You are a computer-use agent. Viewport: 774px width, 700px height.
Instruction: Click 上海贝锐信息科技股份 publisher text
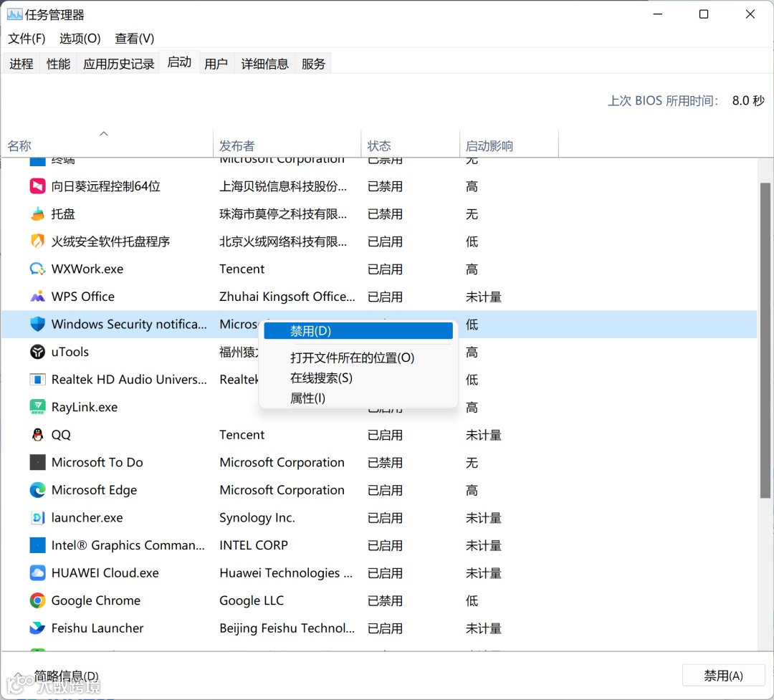(x=283, y=186)
